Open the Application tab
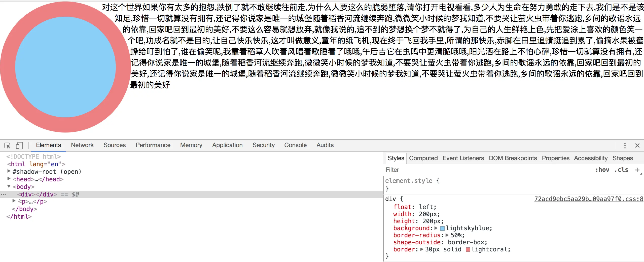Image resolution: width=644 pixels, height=262 pixels. 227,145
